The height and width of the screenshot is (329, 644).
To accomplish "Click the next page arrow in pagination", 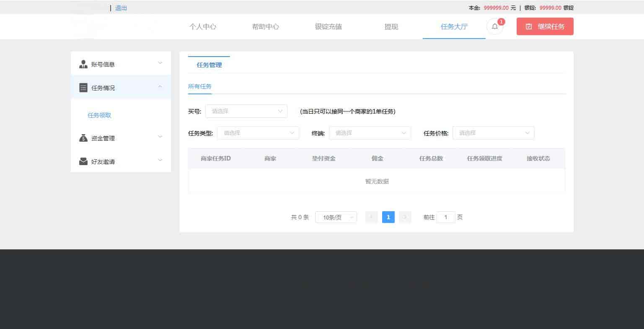I will coord(405,217).
